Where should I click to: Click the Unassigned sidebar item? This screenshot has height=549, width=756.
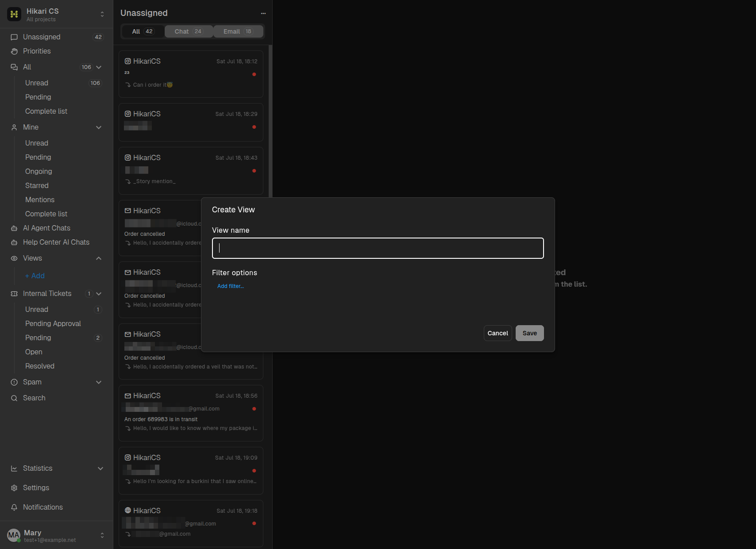(57, 37)
